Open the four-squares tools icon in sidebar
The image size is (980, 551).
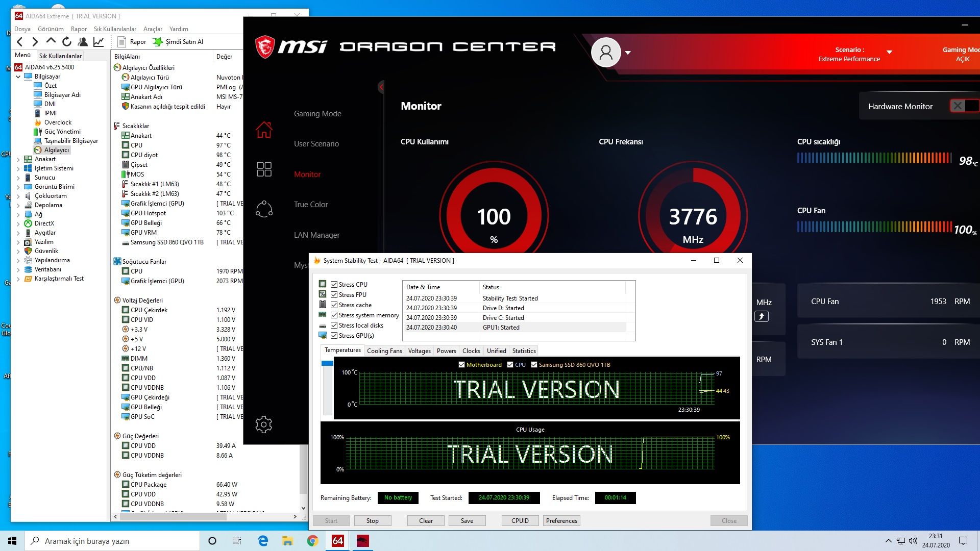coord(264,169)
